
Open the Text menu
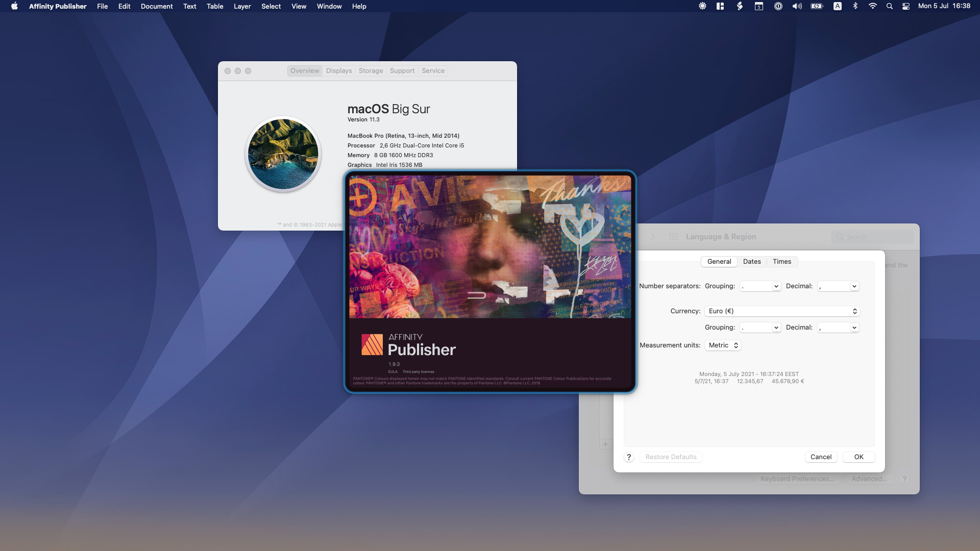tap(189, 6)
